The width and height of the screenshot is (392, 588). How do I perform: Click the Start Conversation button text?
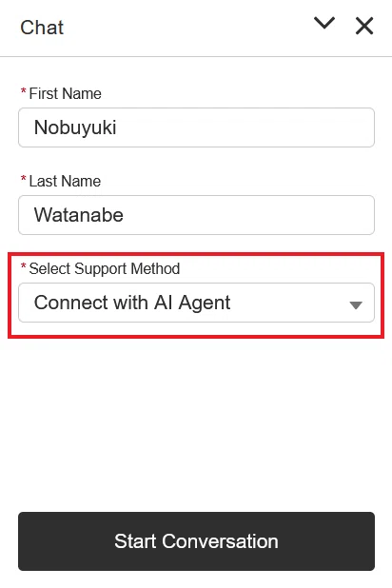point(196,541)
